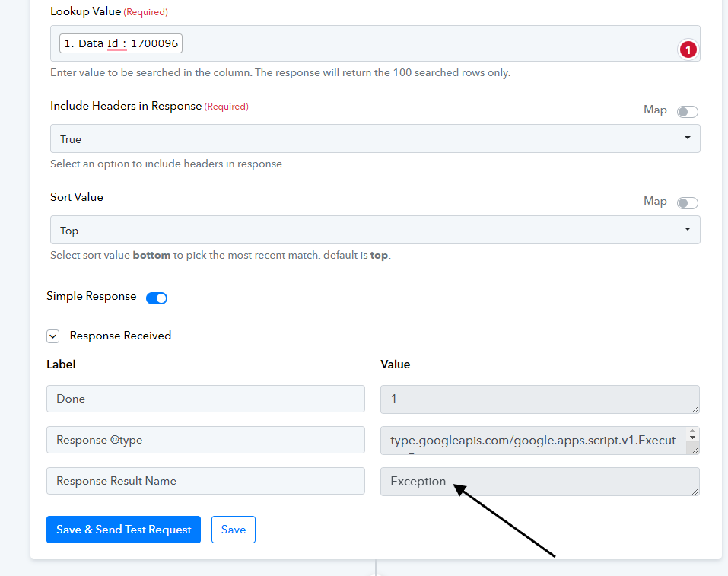Click the red notification badge icon
Screen dimensions: 728x576
click(x=688, y=49)
